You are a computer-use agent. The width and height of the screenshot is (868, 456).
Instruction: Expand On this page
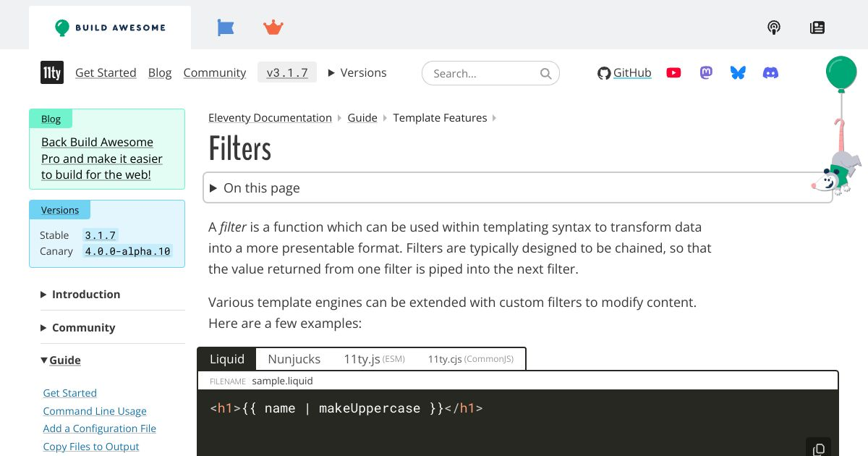point(518,187)
